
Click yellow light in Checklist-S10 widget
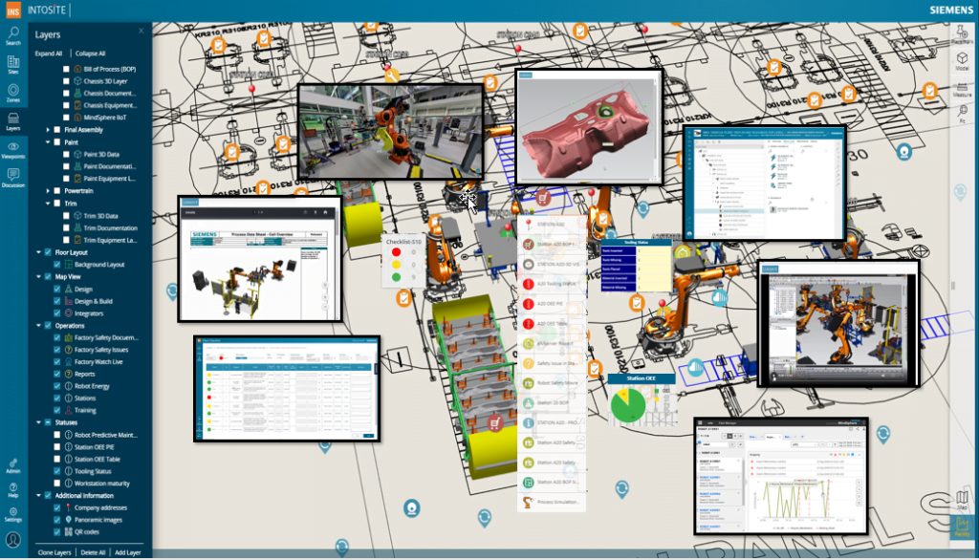tap(396, 265)
